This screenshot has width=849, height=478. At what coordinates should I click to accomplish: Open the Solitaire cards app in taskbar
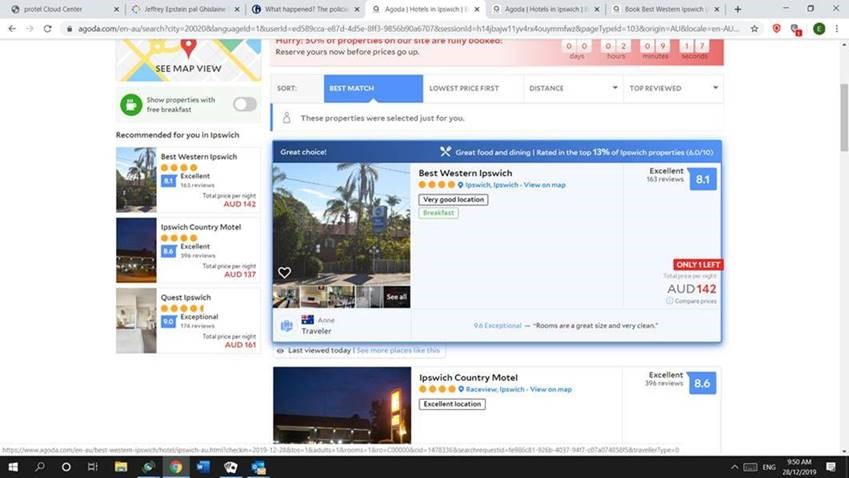(231, 467)
